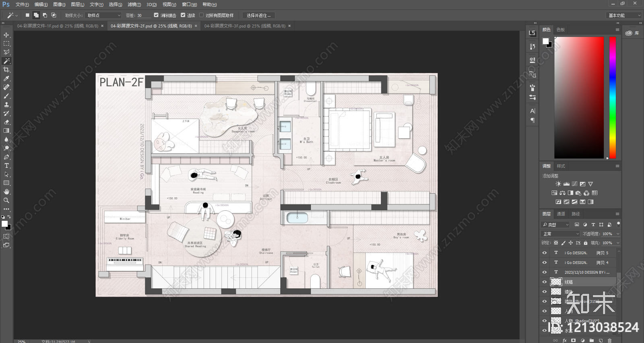Select the Eyedropper tool

(6, 78)
